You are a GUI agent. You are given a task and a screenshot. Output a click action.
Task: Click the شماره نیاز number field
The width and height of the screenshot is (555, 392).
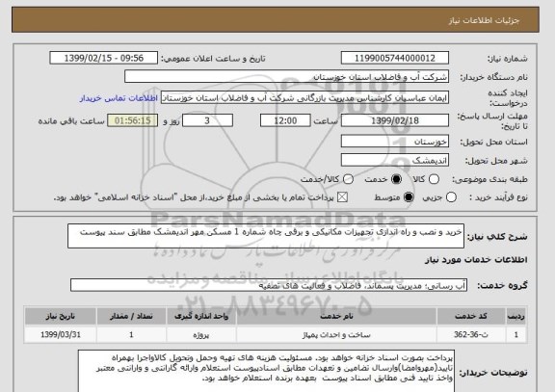click(395, 58)
